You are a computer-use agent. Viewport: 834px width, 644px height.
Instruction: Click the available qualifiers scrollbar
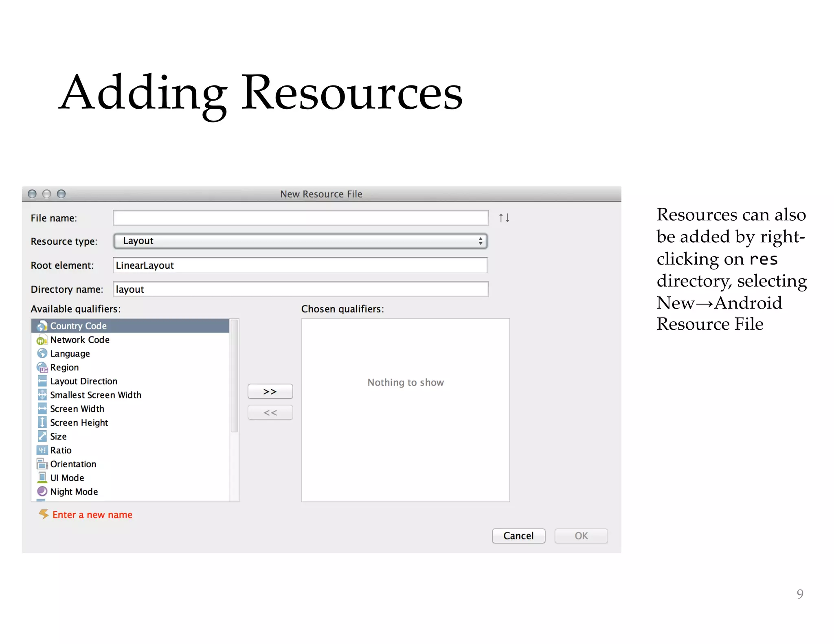tap(234, 376)
